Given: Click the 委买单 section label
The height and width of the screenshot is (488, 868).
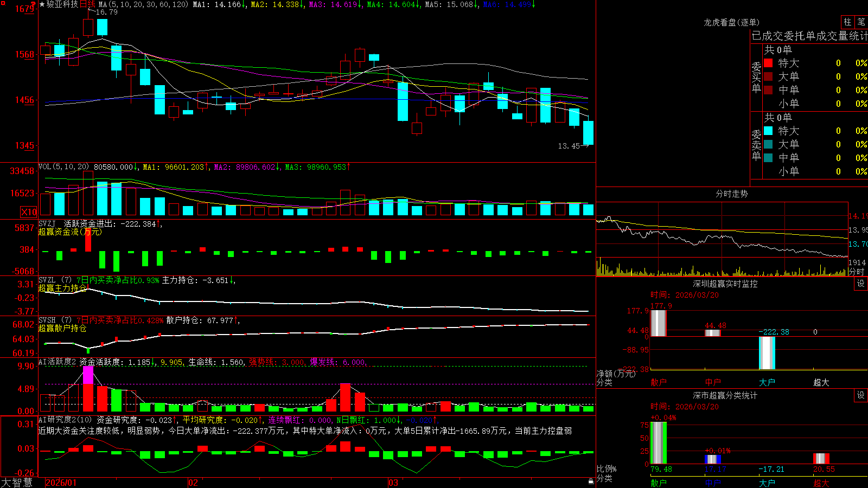Looking at the screenshot, I should [756, 77].
